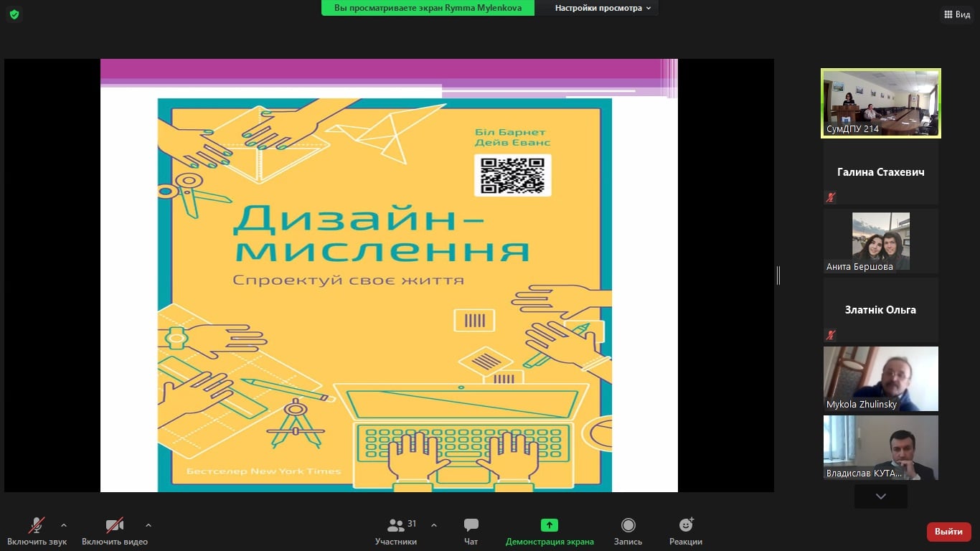Leave the meeting with Выйти
The image size is (980, 551).
(x=949, y=532)
